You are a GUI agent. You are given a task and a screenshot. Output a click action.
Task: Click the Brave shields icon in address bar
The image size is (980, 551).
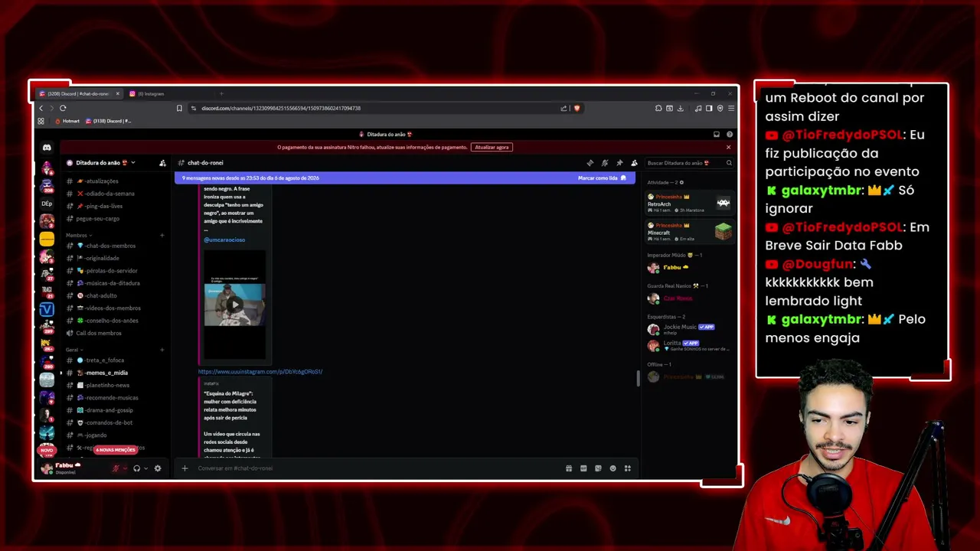tap(577, 108)
